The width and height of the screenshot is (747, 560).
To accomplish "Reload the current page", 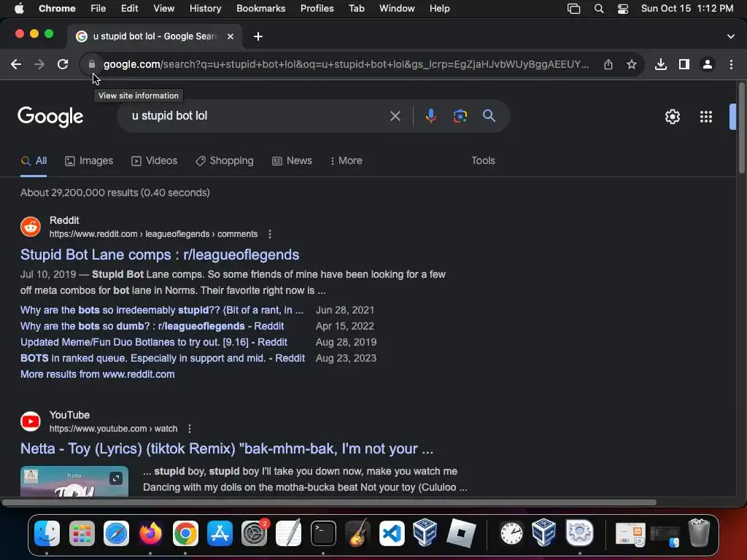I will tap(63, 64).
